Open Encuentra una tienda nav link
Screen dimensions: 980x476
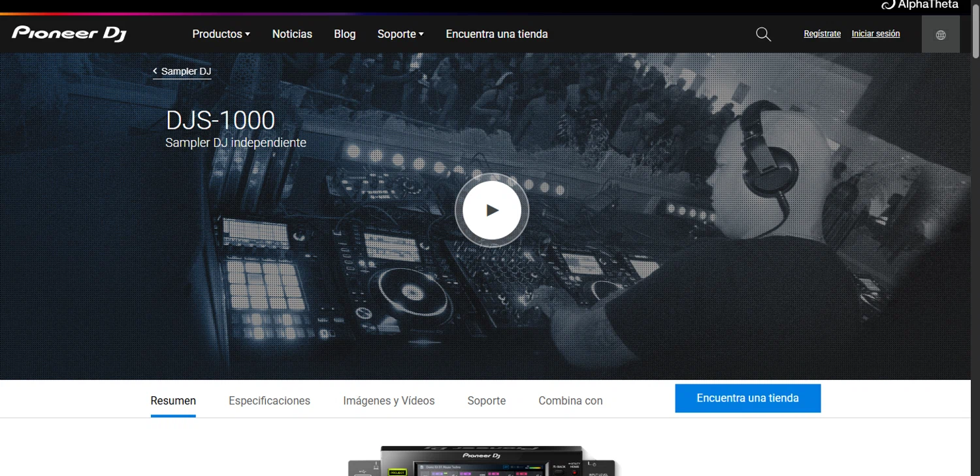pyautogui.click(x=497, y=34)
